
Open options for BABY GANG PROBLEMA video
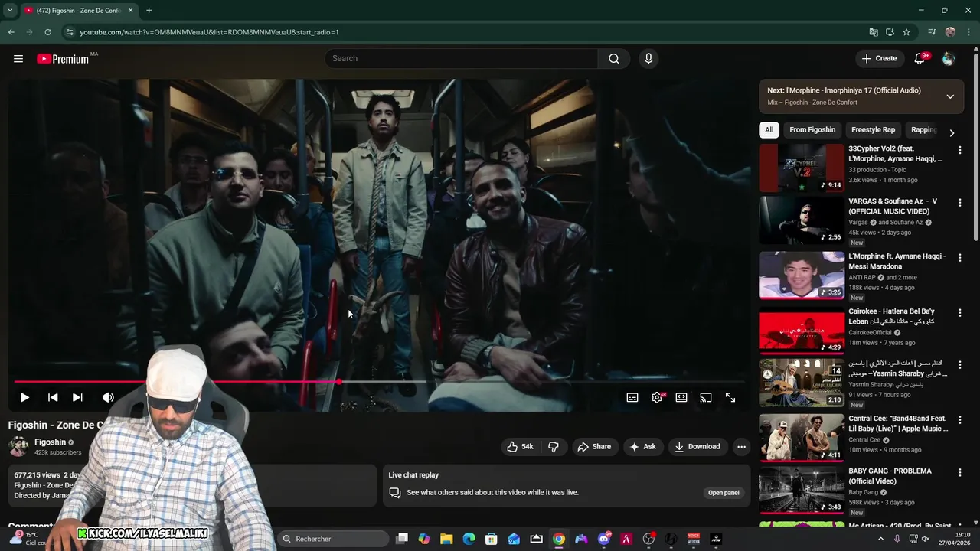click(x=959, y=472)
